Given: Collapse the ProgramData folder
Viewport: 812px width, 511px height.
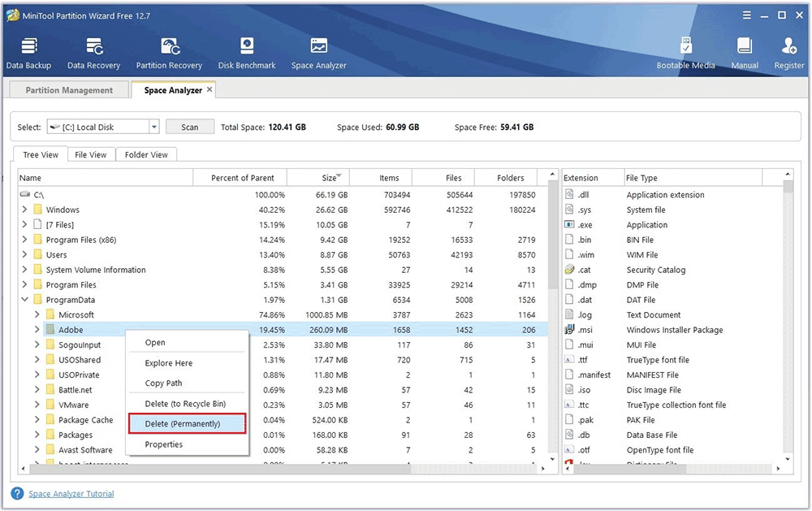Looking at the screenshot, I should pyautogui.click(x=24, y=300).
